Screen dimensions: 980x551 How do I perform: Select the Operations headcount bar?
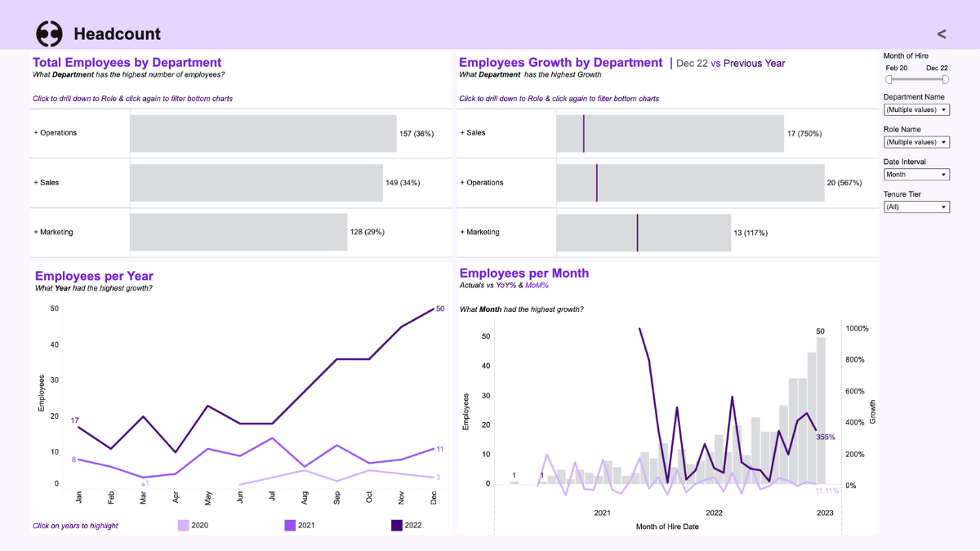click(261, 132)
